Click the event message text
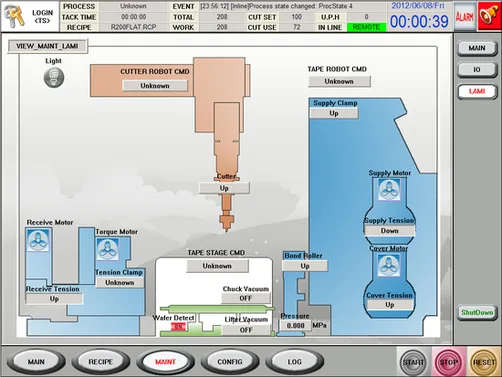502x377 pixels. 276,6
